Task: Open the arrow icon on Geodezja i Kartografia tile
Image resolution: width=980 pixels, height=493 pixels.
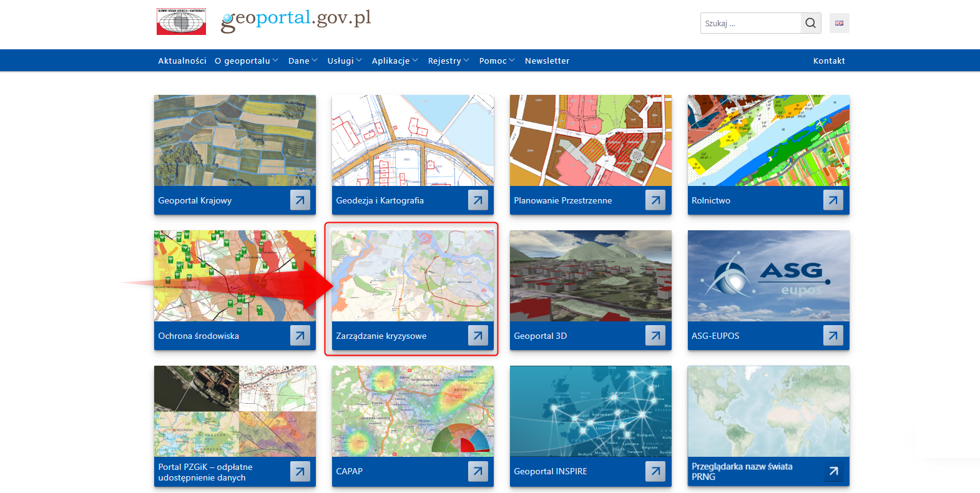Action: pyautogui.click(x=478, y=200)
